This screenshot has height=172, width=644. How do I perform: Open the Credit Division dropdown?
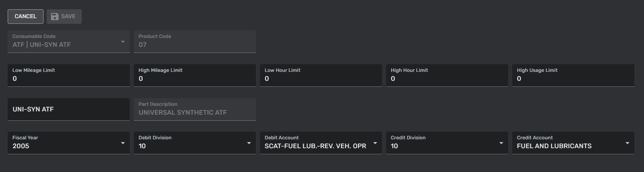tap(501, 143)
